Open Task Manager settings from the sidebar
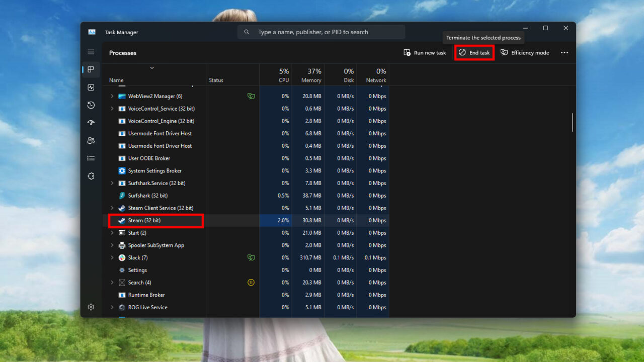Image resolution: width=644 pixels, height=362 pixels. (91, 307)
